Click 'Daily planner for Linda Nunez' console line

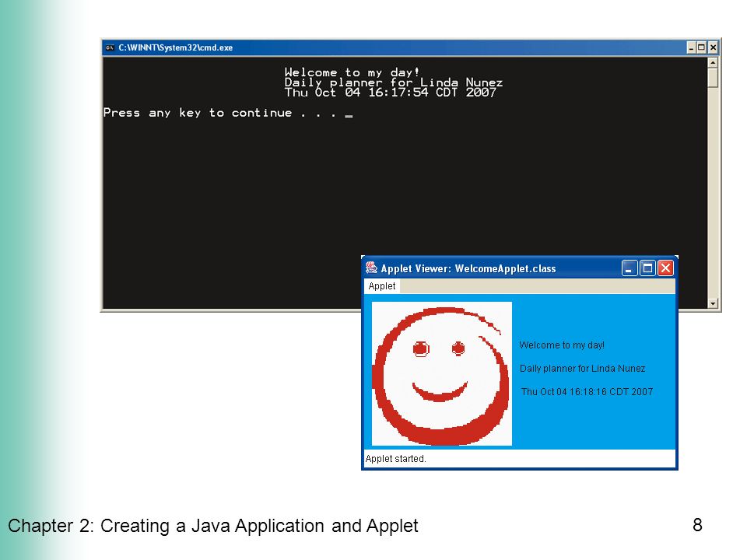(x=394, y=82)
